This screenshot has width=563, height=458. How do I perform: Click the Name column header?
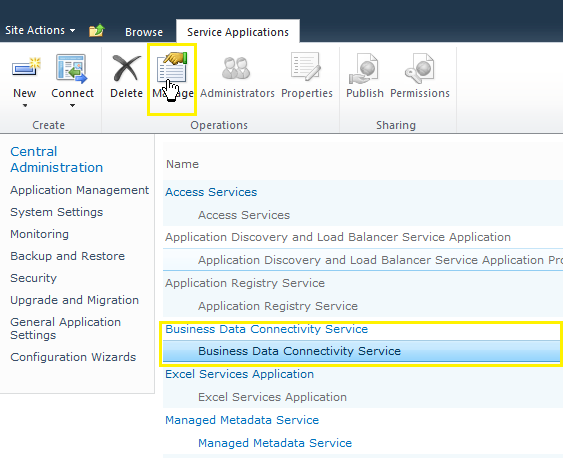point(182,164)
